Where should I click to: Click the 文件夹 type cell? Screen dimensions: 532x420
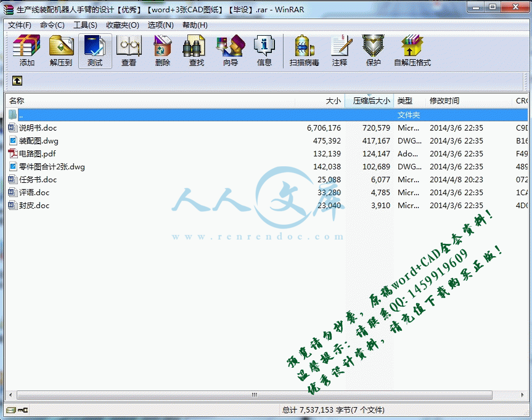click(409, 115)
